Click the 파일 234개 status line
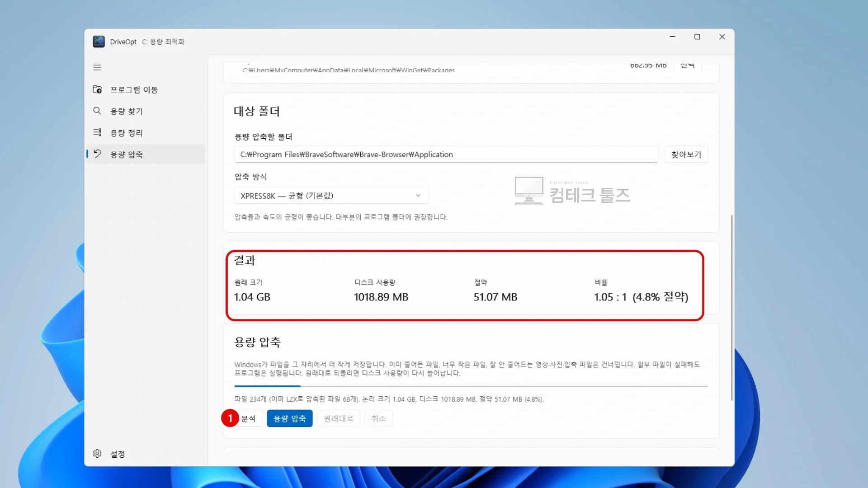The width and height of the screenshot is (868, 488). pos(389,399)
